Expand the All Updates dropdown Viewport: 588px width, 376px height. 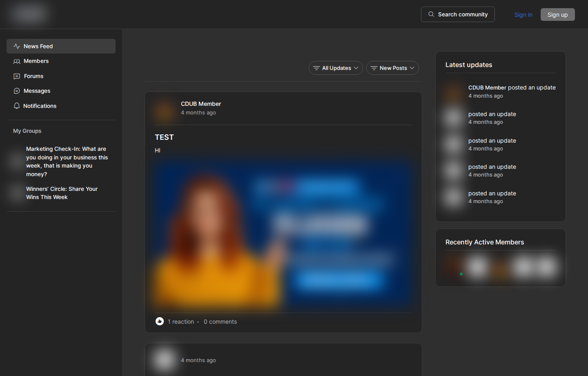(x=336, y=68)
